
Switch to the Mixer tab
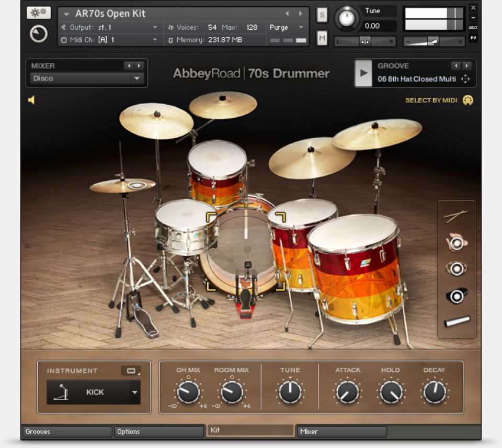[341, 432]
